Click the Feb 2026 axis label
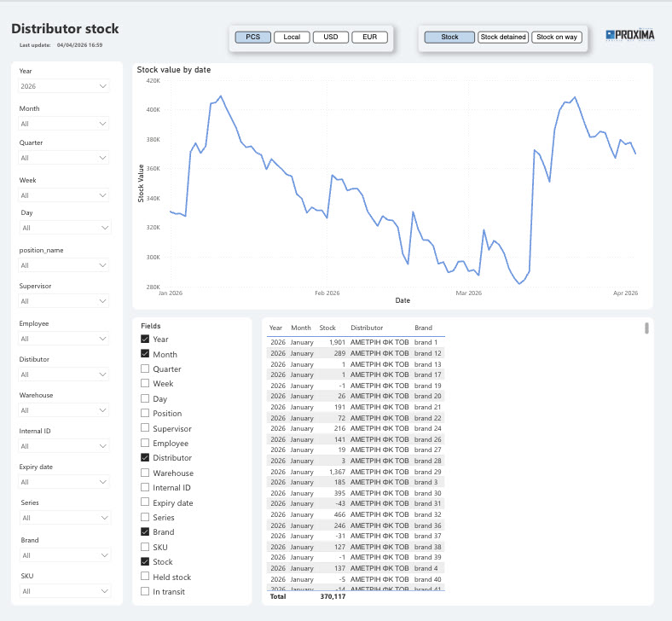Screen dimensions: 672x621 coord(327,293)
